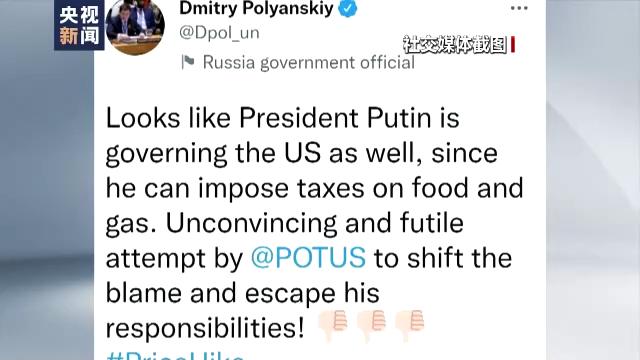Open the partially visible #PriceHike hashtag
The image size is (640, 360).
click(x=175, y=355)
